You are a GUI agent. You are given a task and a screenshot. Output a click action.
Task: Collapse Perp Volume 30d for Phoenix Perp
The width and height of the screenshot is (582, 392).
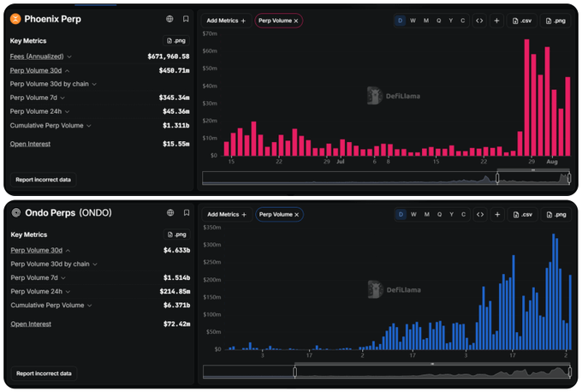(67, 71)
